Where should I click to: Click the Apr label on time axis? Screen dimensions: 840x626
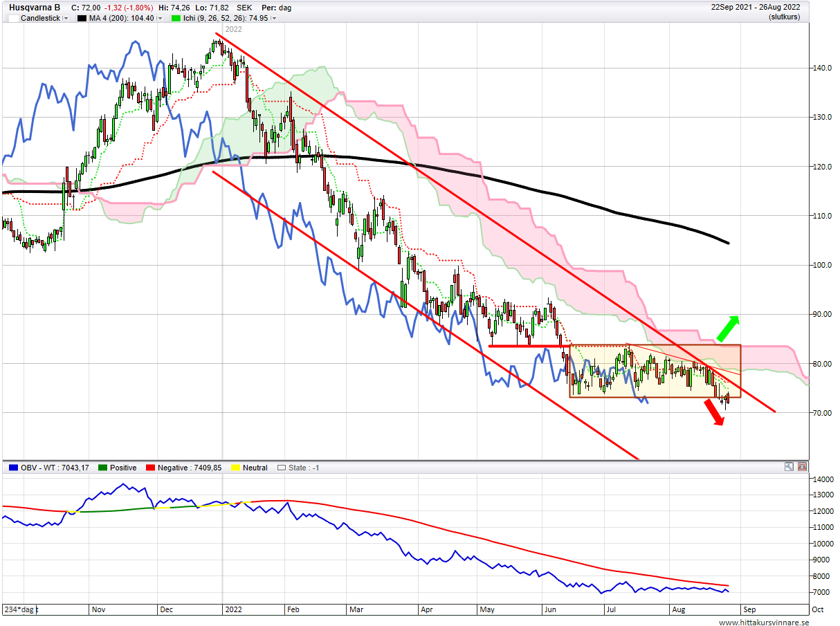(426, 609)
